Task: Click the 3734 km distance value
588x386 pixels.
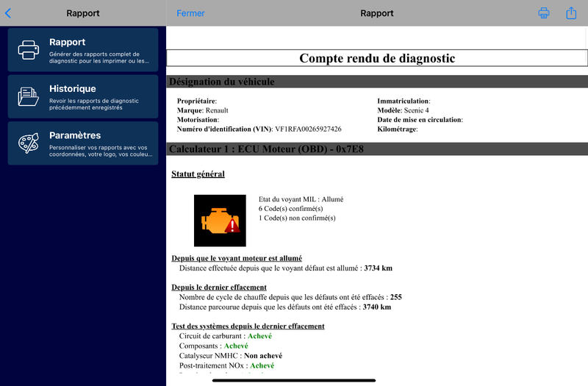Action: (x=379, y=268)
